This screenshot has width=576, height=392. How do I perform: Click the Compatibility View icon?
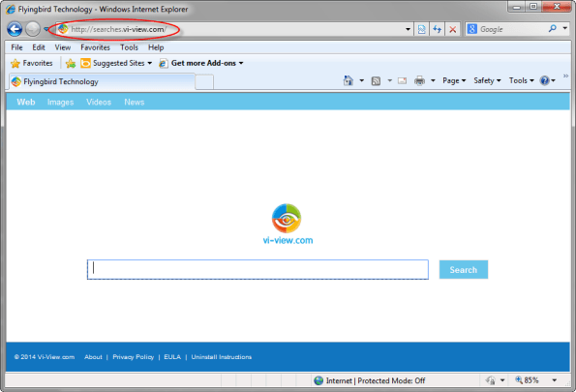click(421, 29)
